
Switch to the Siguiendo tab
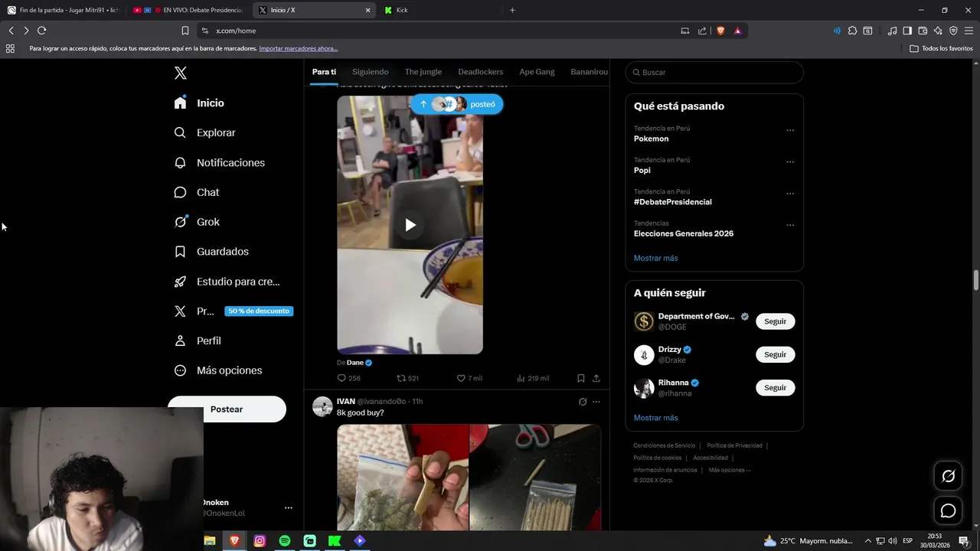click(x=371, y=72)
